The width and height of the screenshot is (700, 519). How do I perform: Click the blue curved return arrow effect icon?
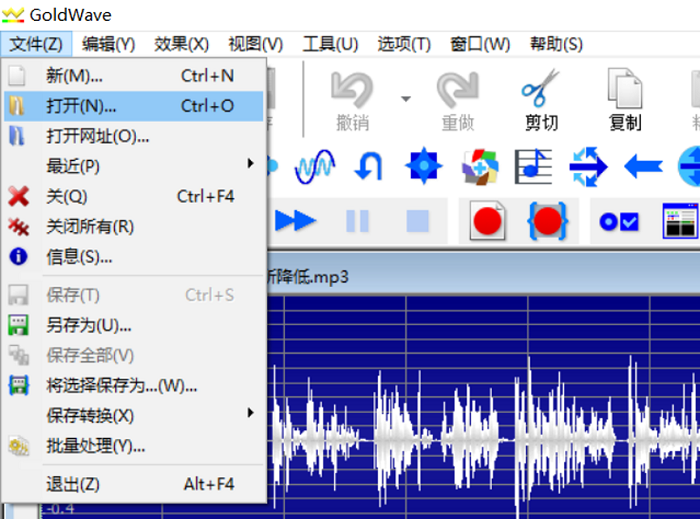369,166
